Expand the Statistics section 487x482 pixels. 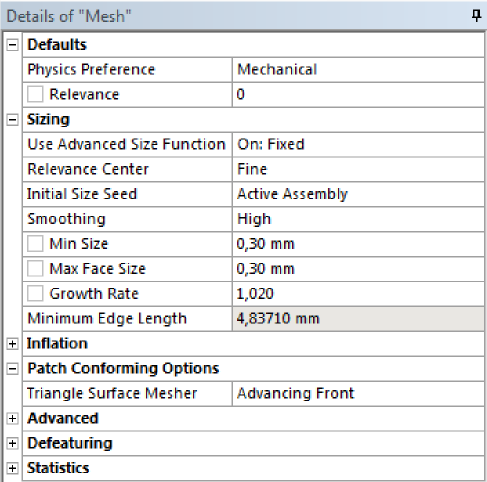tap(12, 468)
